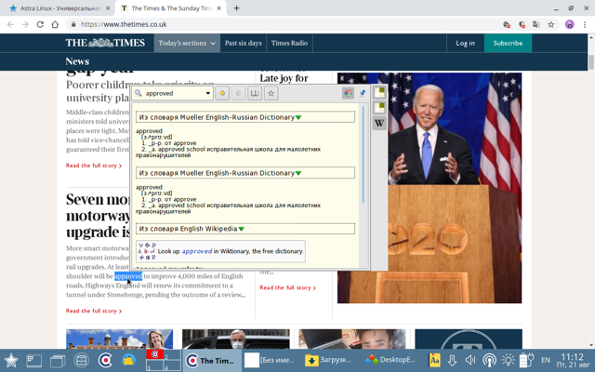Click the orange diamond forward button in popup

(x=222, y=93)
